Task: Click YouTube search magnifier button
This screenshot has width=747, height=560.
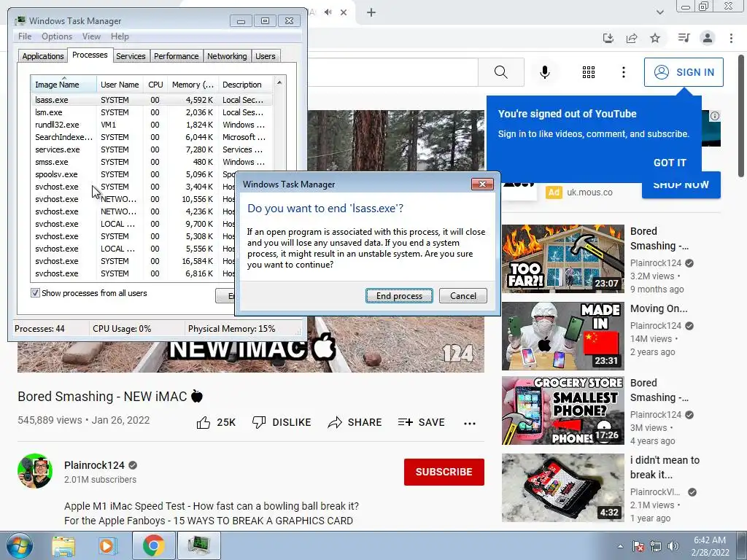Action: pos(500,72)
